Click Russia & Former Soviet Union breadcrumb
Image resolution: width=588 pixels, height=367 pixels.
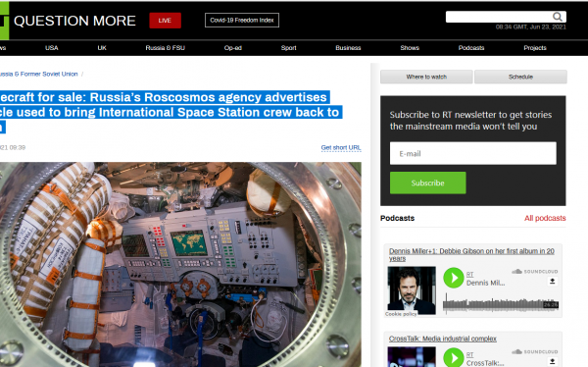point(39,74)
